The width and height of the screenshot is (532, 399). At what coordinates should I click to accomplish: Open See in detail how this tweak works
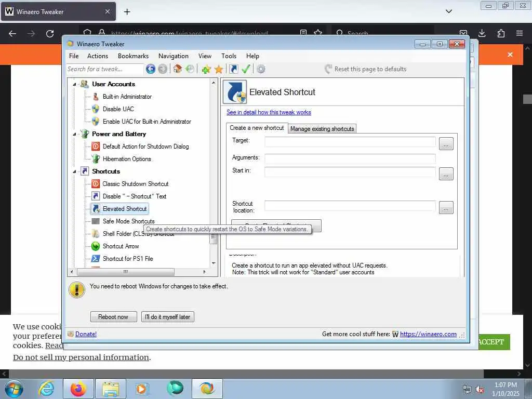[x=269, y=112]
